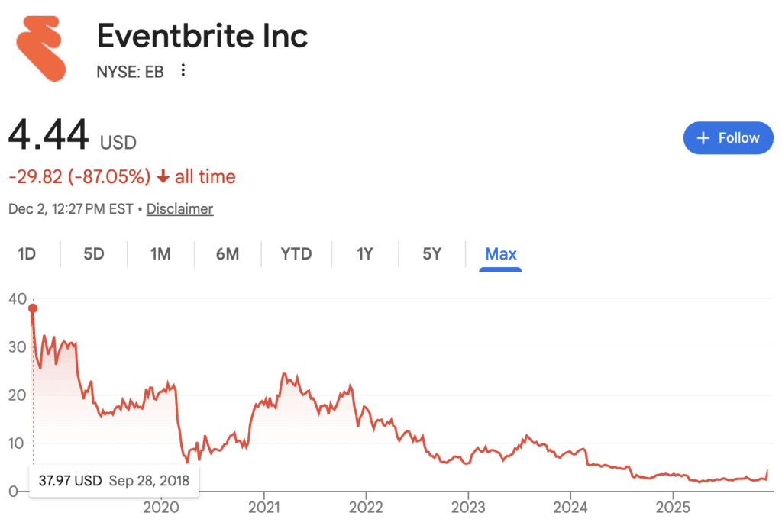Viewport: 782px width, 532px height.
Task: Click the NYSE: EB ticker text
Action: pyautogui.click(x=130, y=72)
